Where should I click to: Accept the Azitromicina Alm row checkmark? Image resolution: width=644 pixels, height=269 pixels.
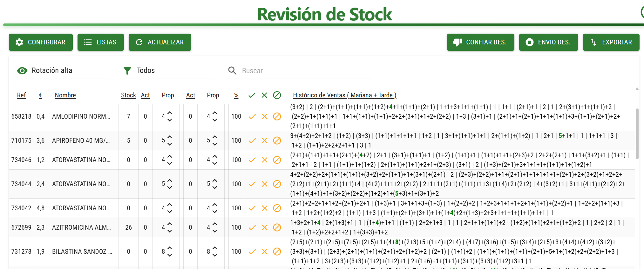[252, 227]
